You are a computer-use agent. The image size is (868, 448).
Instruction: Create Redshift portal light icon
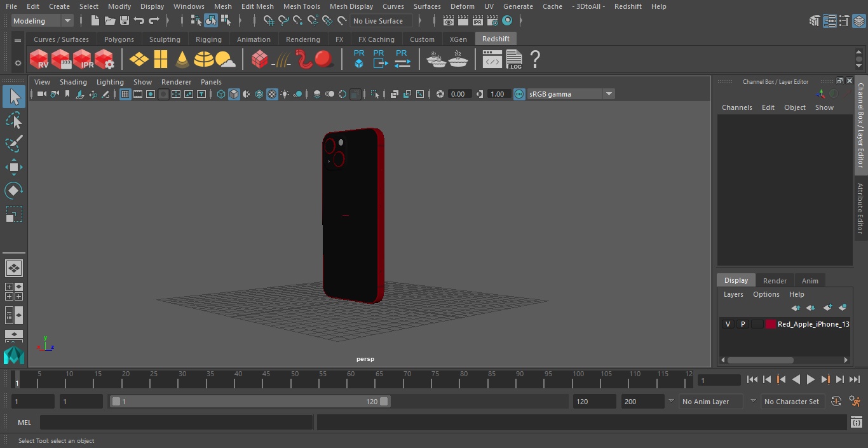click(x=161, y=60)
